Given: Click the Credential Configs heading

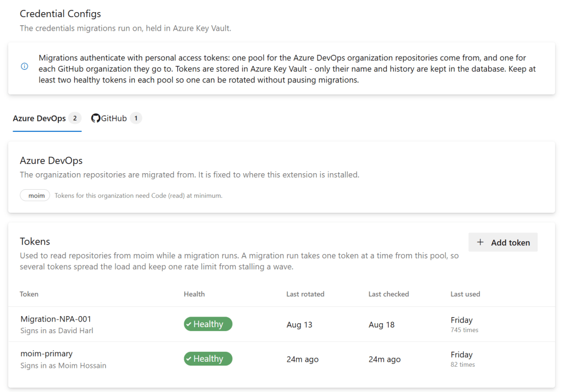Looking at the screenshot, I should [61, 14].
